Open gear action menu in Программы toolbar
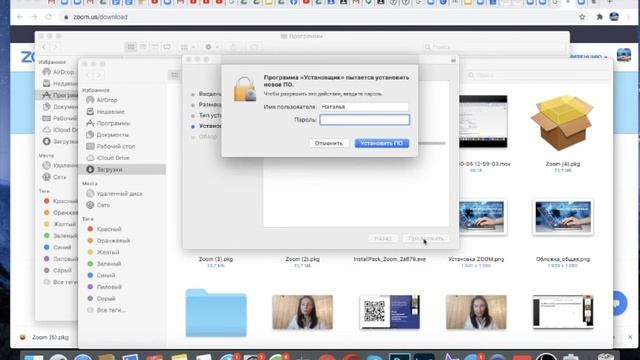640x360 pixels. 211,47
